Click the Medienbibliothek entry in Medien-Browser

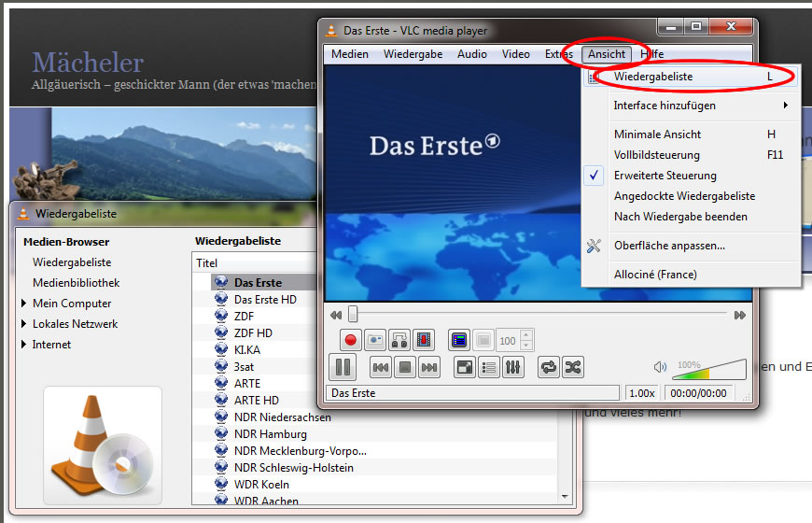click(76, 283)
